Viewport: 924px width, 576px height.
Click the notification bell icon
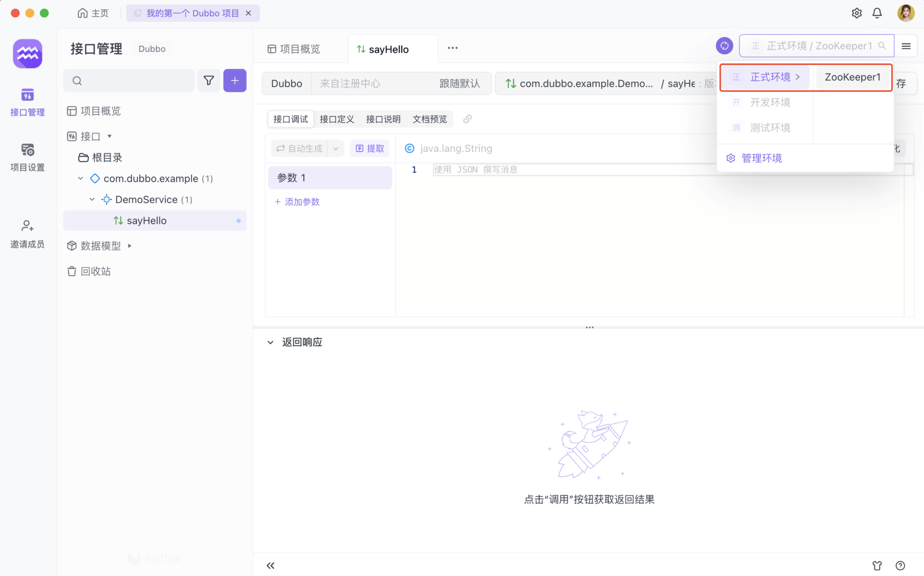point(877,13)
